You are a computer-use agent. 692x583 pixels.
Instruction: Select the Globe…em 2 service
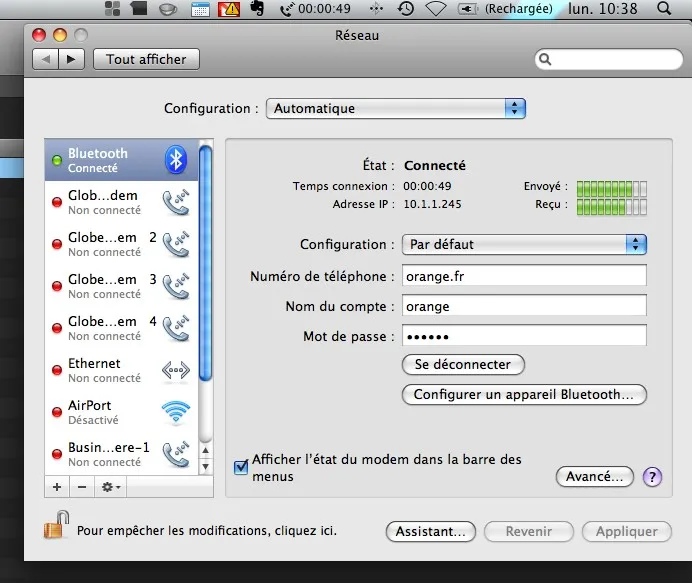click(122, 244)
